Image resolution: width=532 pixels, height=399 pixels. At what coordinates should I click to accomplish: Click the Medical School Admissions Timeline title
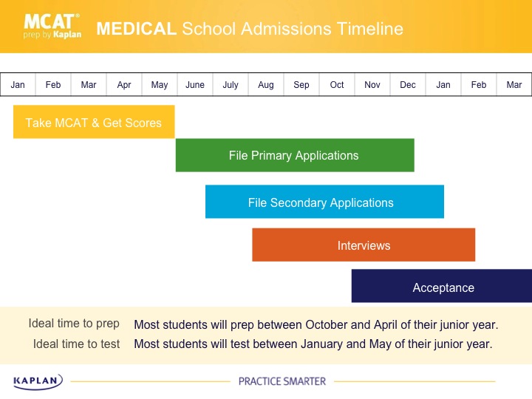click(250, 29)
